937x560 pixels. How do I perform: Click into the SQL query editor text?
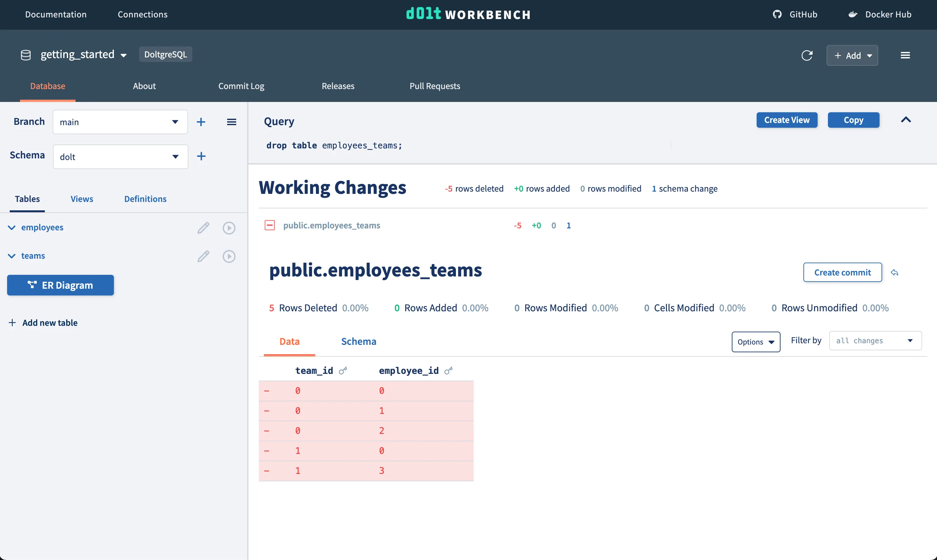point(334,146)
